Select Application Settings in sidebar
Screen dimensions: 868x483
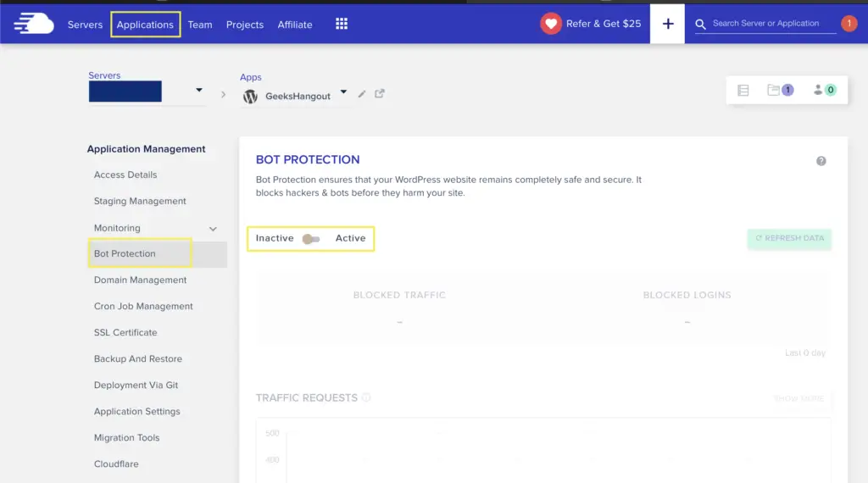(x=136, y=412)
